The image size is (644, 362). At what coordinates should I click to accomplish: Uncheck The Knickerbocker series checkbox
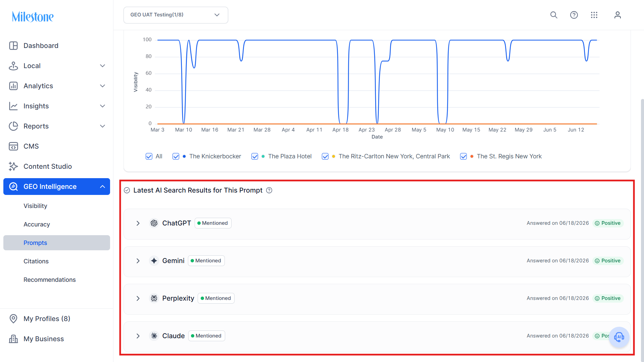click(x=176, y=156)
